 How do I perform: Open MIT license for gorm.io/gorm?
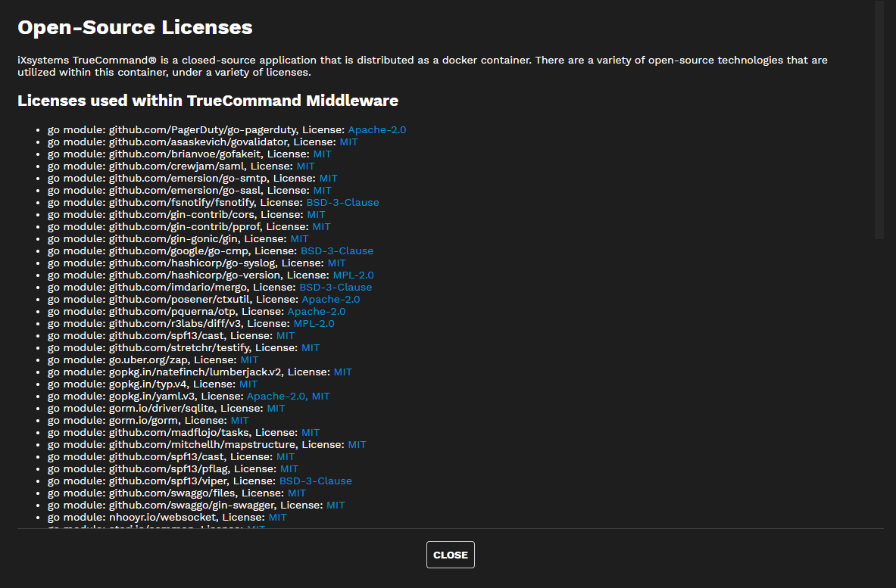(x=239, y=420)
